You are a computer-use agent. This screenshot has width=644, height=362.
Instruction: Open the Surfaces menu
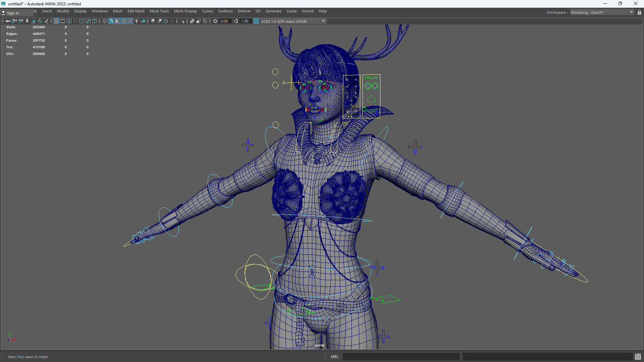(x=225, y=11)
